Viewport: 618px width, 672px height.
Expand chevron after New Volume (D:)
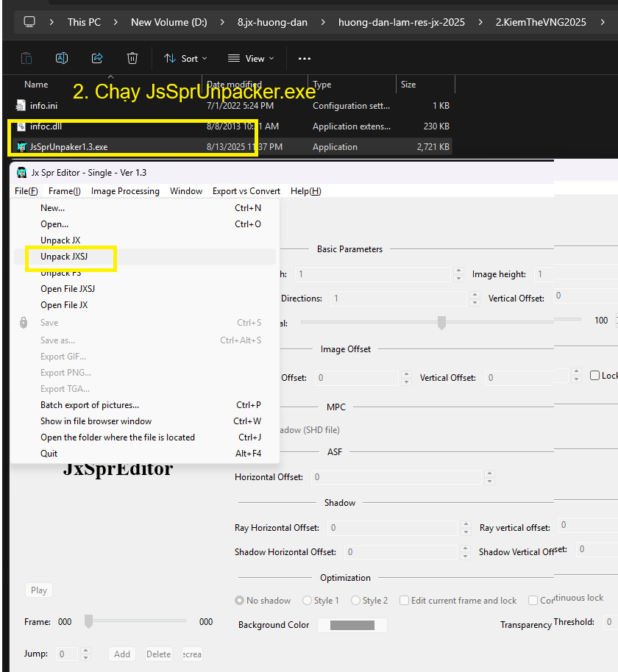[223, 22]
